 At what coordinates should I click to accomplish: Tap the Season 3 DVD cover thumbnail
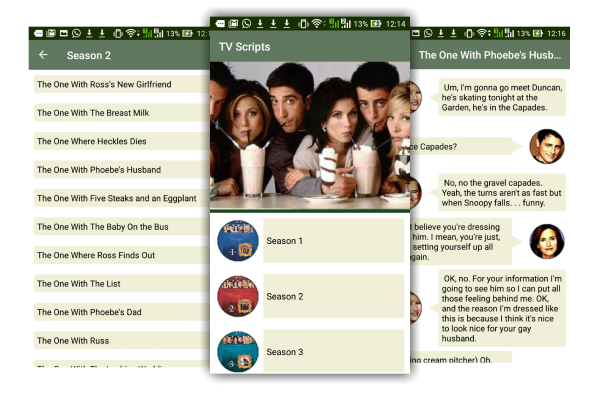[238, 351]
